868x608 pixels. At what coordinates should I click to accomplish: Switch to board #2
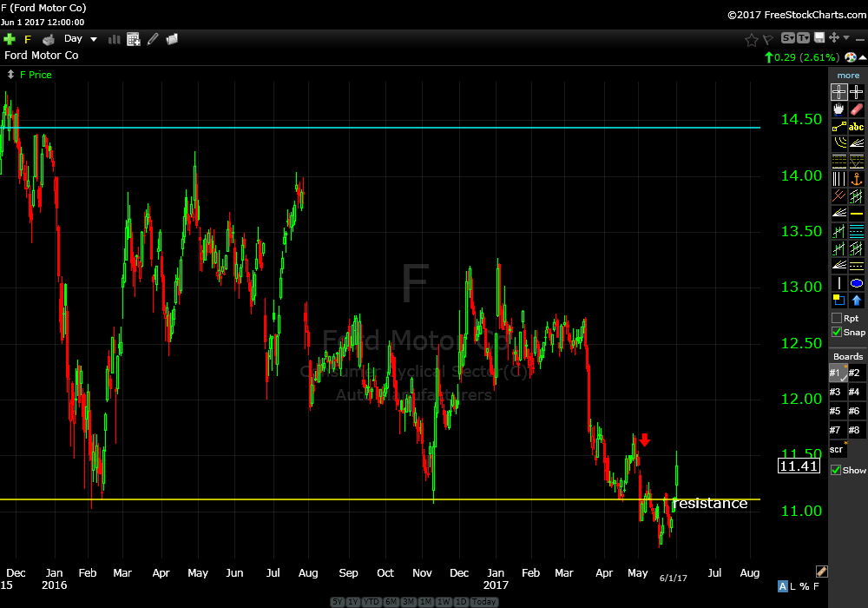(854, 373)
